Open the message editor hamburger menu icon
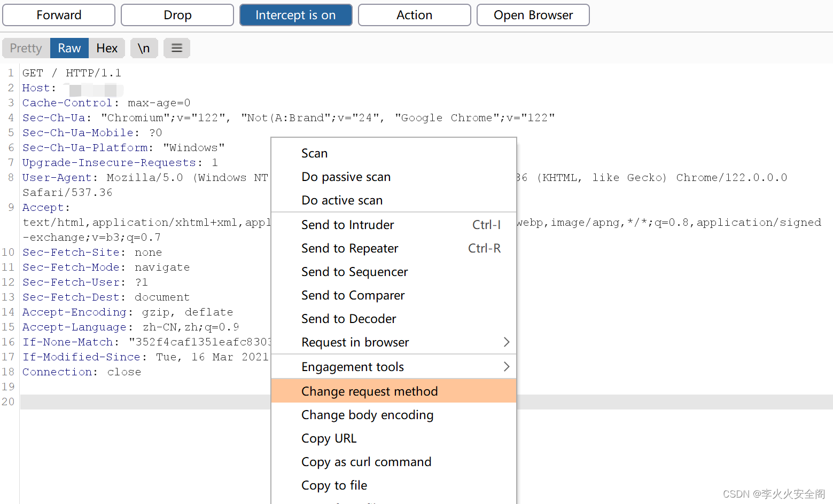The height and width of the screenshot is (504, 833). click(177, 48)
